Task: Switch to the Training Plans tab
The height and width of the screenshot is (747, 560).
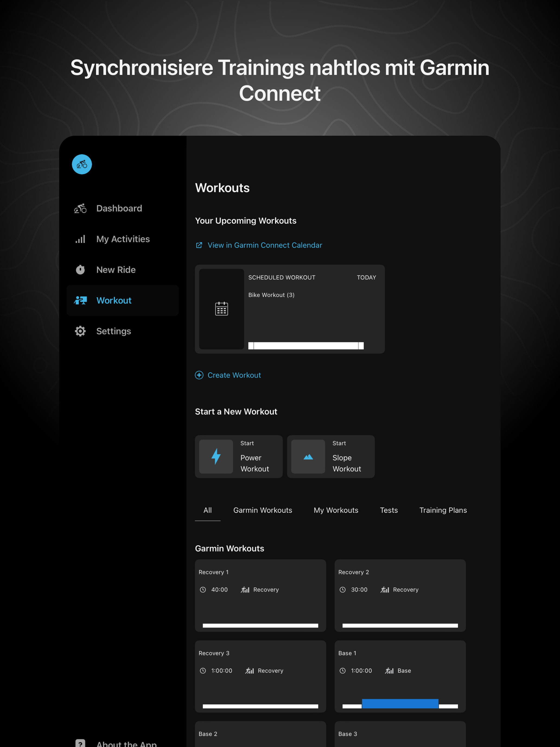Action: pos(443,510)
